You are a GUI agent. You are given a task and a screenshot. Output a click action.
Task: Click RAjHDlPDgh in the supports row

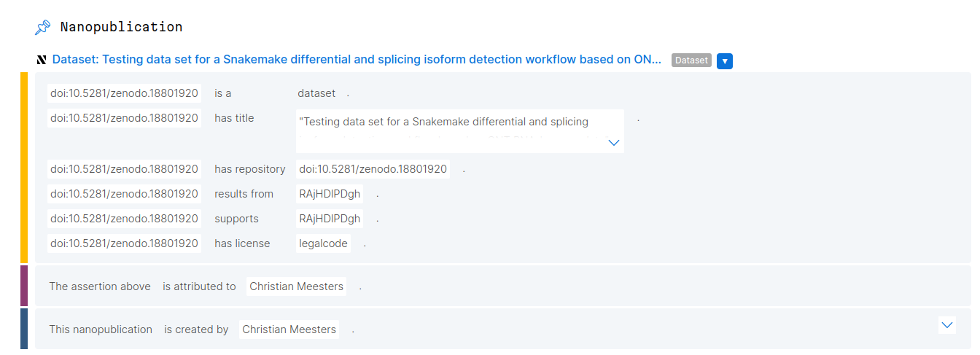[x=330, y=219]
